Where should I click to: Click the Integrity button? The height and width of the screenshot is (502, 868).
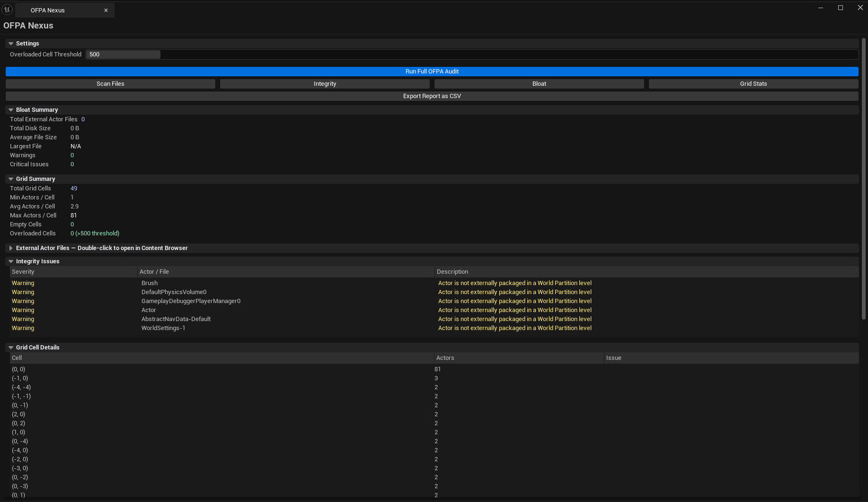[x=324, y=84]
